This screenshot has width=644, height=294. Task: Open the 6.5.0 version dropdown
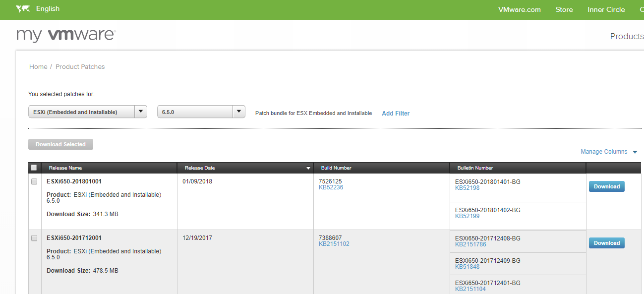[201, 112]
